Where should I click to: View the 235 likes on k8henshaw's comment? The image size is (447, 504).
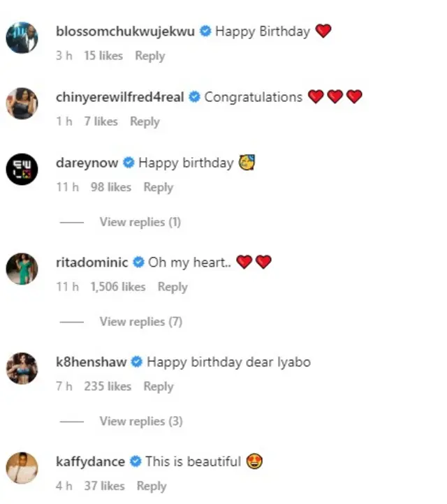click(x=108, y=386)
